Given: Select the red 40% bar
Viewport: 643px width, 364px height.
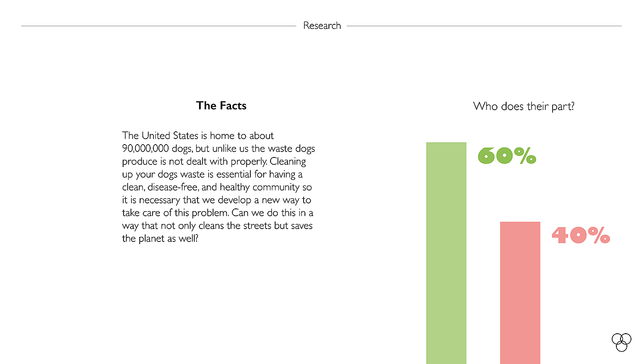Looking at the screenshot, I should tap(520, 292).
